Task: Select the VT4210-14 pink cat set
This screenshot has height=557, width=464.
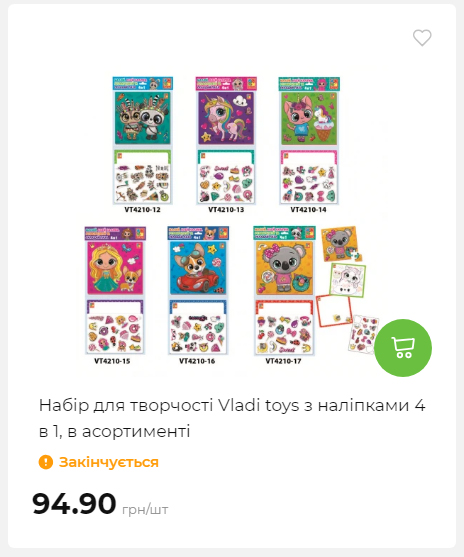Action: click(x=309, y=140)
